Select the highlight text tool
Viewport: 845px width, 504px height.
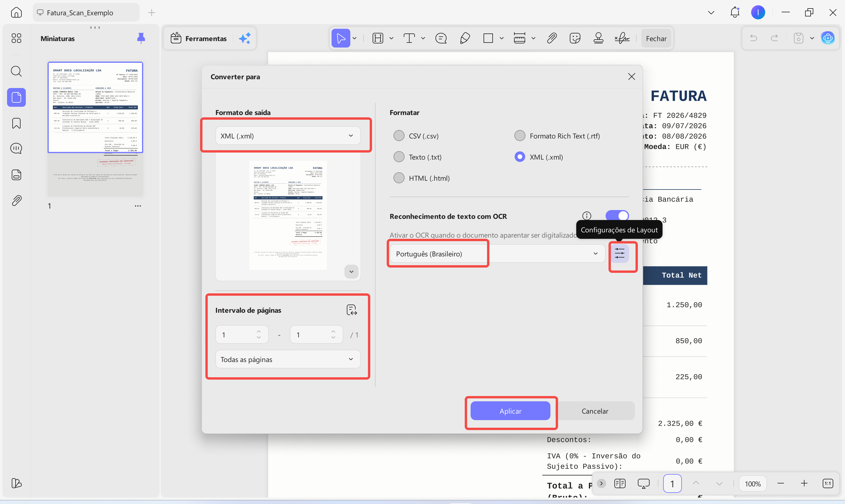[x=378, y=38]
